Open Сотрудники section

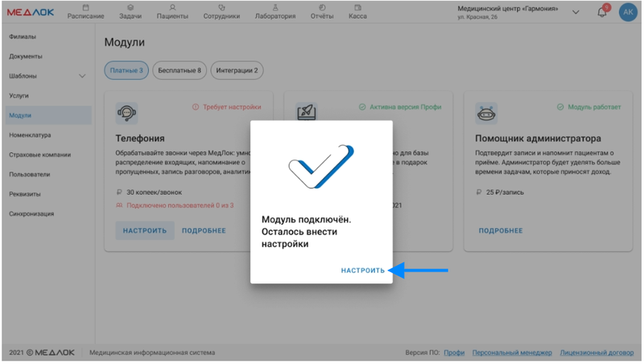pos(221,12)
